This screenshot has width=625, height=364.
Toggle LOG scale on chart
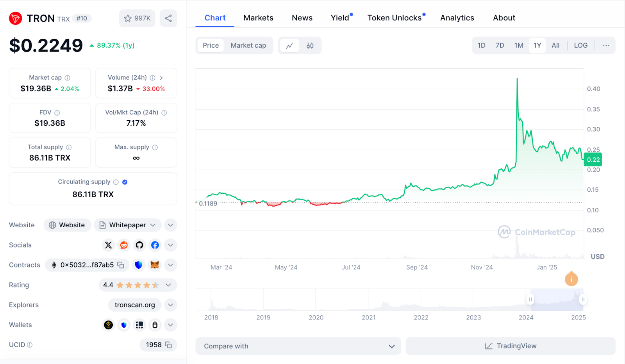580,45
